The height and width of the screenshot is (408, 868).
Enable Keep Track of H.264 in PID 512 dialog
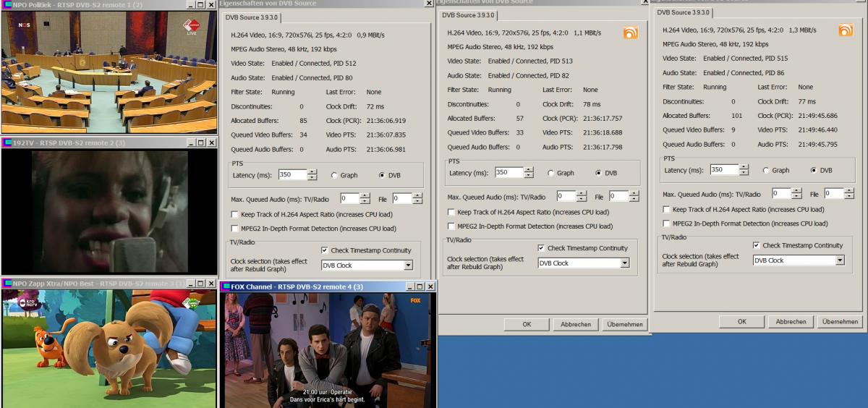coord(235,214)
